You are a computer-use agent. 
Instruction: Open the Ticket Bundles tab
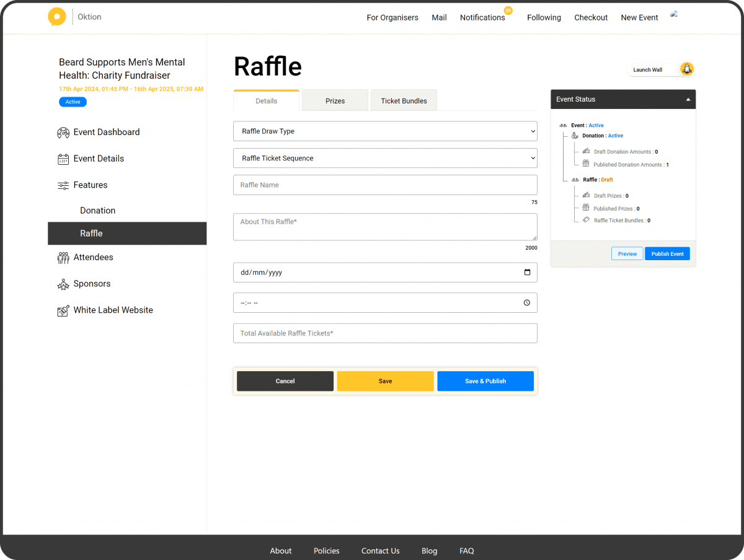(x=404, y=100)
